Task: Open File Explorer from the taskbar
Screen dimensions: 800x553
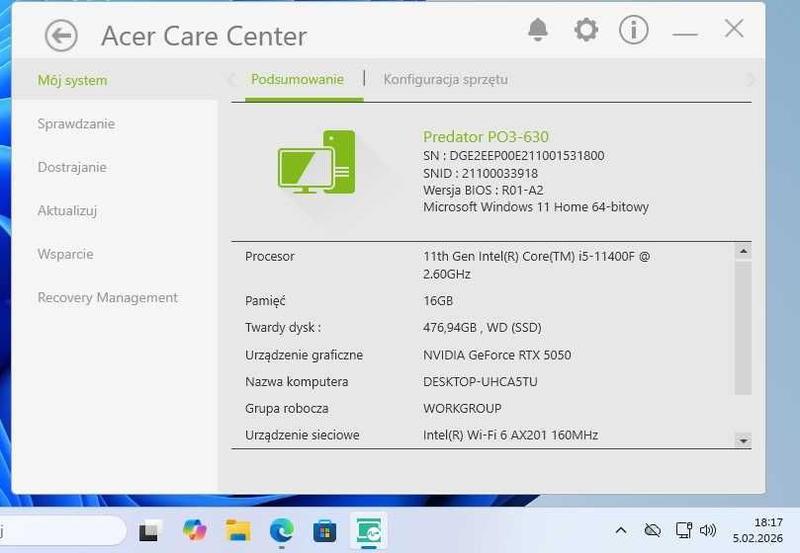Action: coord(238,531)
